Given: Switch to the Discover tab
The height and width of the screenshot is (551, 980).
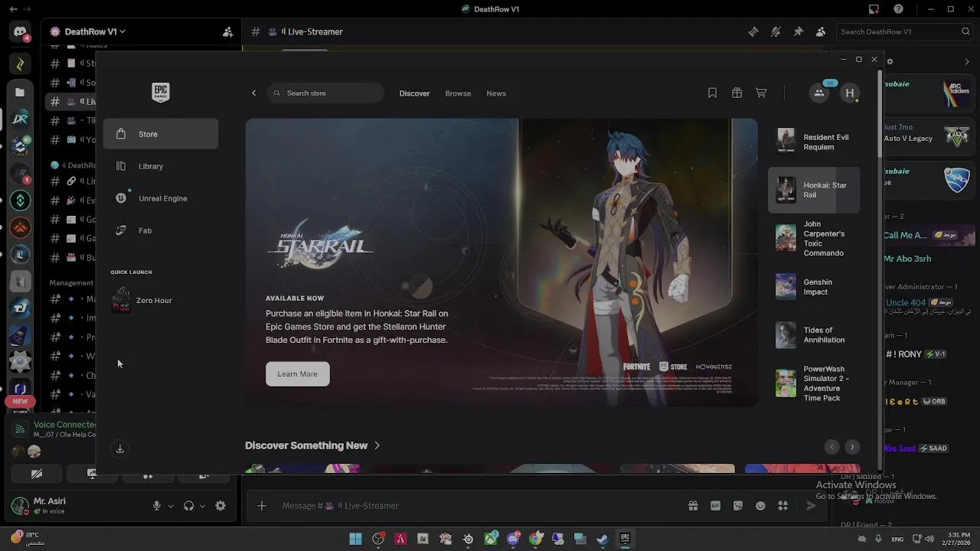Looking at the screenshot, I should (x=414, y=93).
